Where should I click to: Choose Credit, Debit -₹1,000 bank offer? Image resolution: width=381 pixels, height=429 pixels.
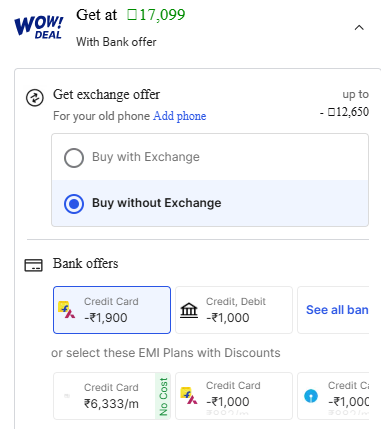pos(234,310)
